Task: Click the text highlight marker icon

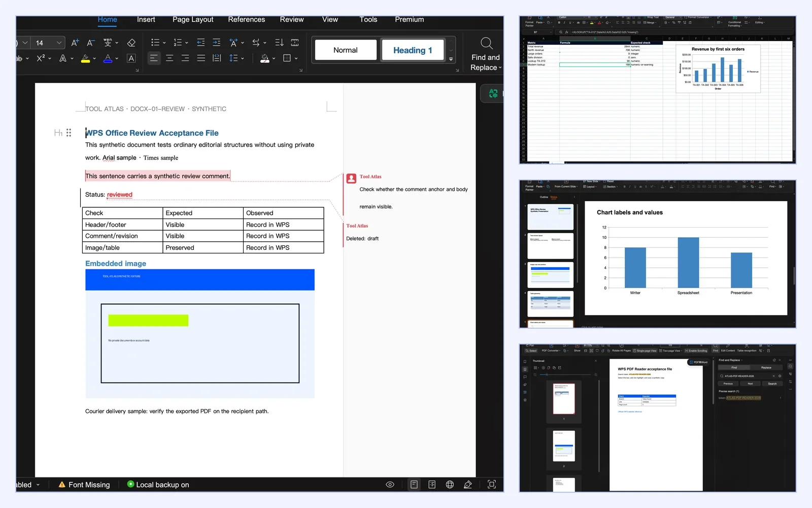Action: [85, 58]
